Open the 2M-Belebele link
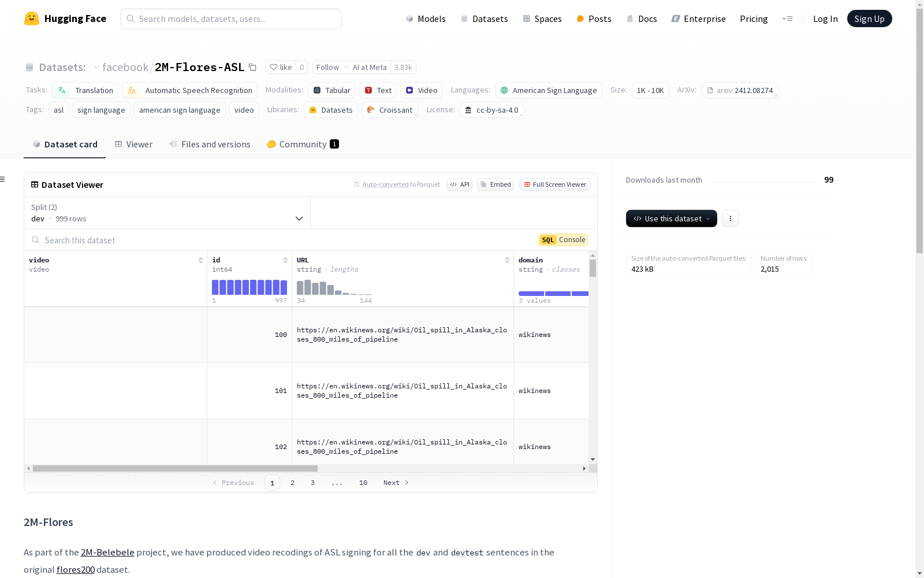The height and width of the screenshot is (578, 924). click(x=107, y=552)
